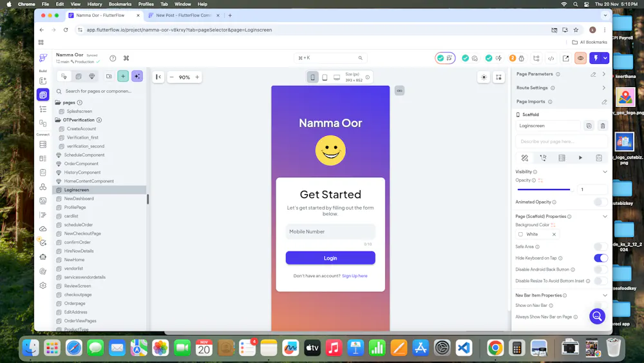Collapse Page (Scaffold) Properties section

605,216
